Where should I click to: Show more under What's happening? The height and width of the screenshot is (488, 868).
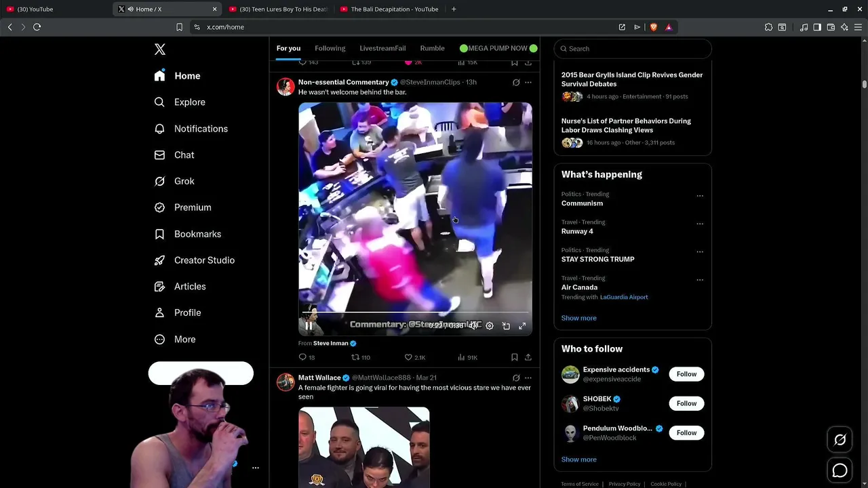578,318
